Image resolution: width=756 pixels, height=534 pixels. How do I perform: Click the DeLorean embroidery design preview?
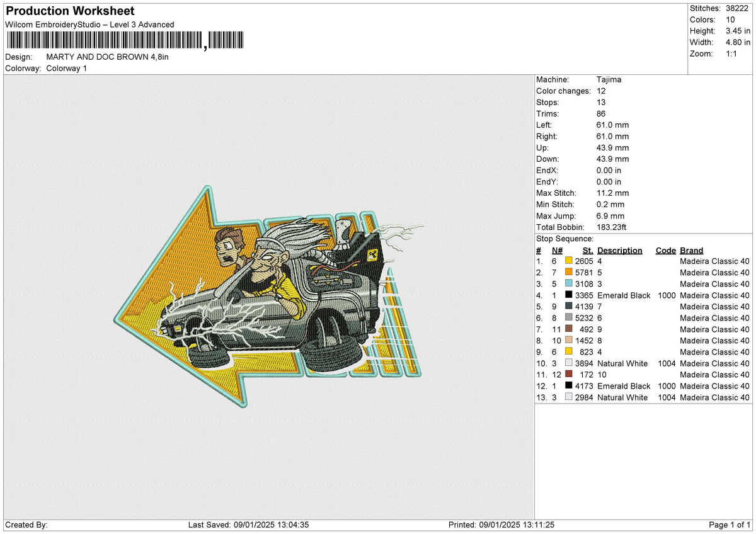pos(269,296)
